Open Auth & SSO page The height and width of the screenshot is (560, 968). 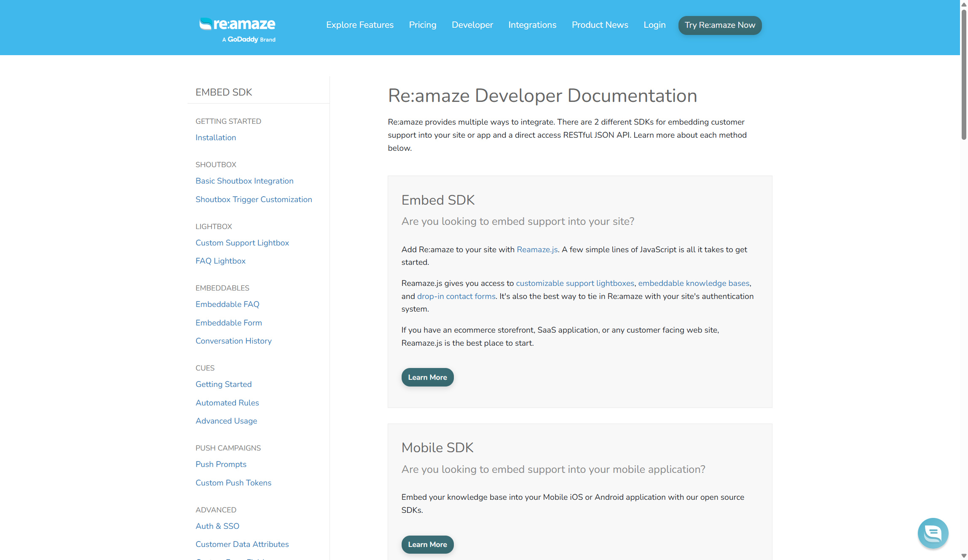(217, 526)
